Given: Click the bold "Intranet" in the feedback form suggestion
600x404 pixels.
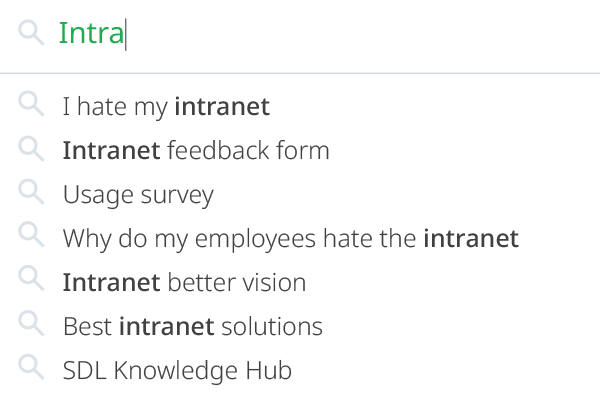Looking at the screenshot, I should 111,150.
